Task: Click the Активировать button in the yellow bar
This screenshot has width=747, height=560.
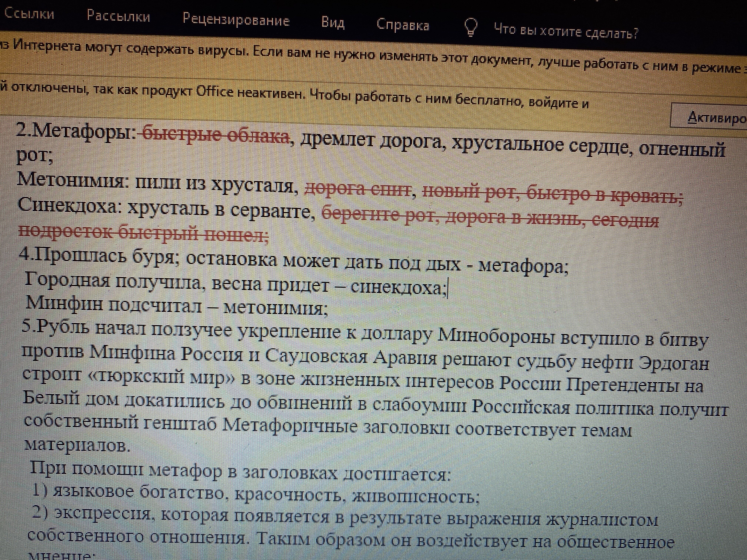Action: [709, 117]
